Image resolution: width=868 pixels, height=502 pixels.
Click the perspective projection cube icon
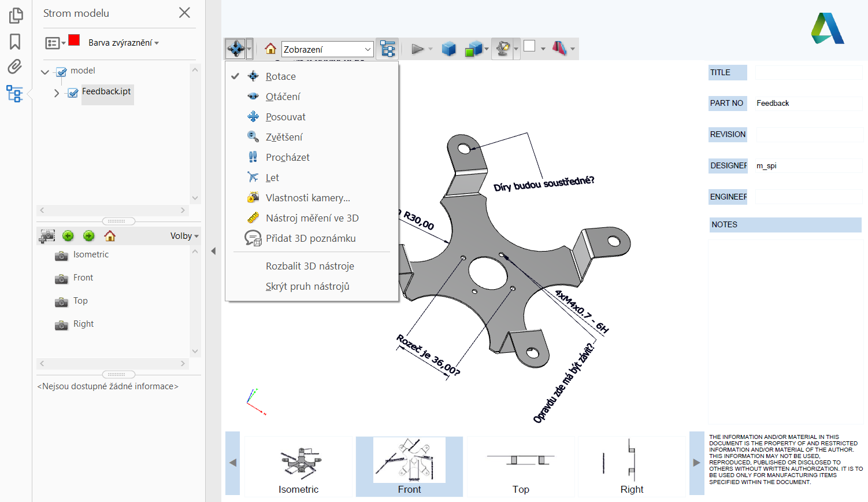[x=448, y=49]
